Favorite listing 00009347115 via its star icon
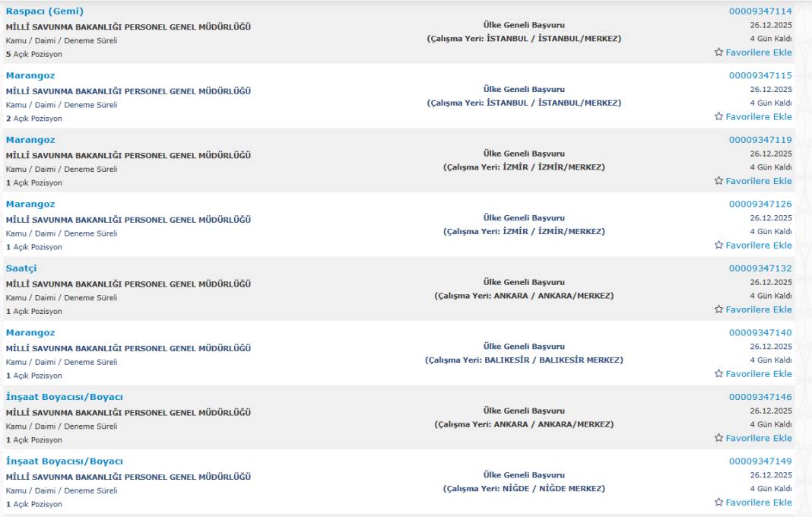This screenshot has width=812, height=517. point(718,116)
